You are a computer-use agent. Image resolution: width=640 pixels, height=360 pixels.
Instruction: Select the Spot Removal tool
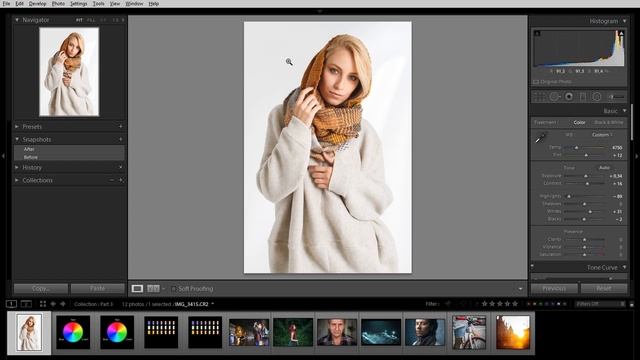[x=554, y=97]
